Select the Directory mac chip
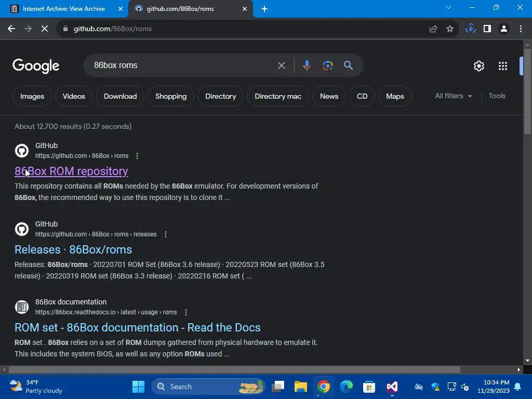532x399 pixels. (278, 96)
